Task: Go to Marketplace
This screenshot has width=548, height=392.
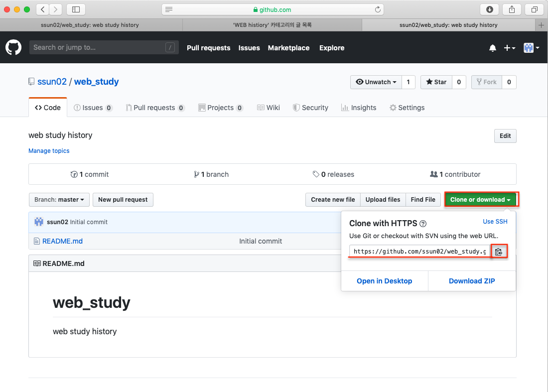Action: click(x=288, y=48)
